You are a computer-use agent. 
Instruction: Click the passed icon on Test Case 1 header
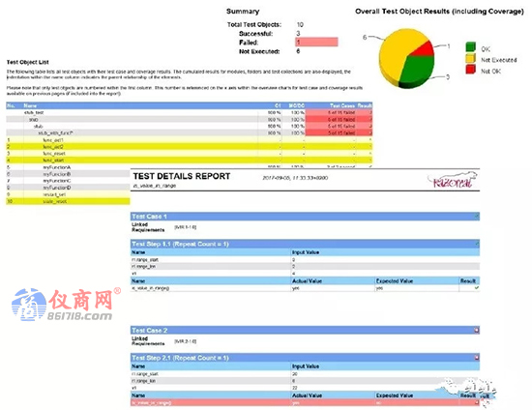477,216
